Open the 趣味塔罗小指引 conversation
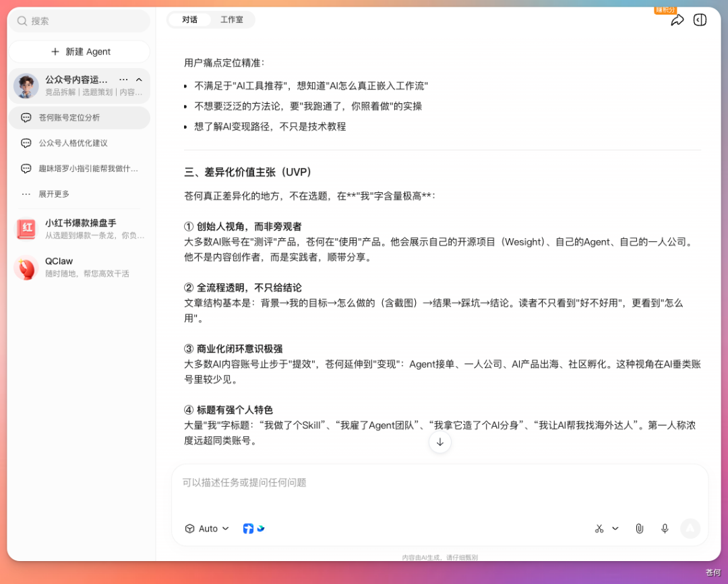The height and width of the screenshot is (584, 728). pos(79,168)
